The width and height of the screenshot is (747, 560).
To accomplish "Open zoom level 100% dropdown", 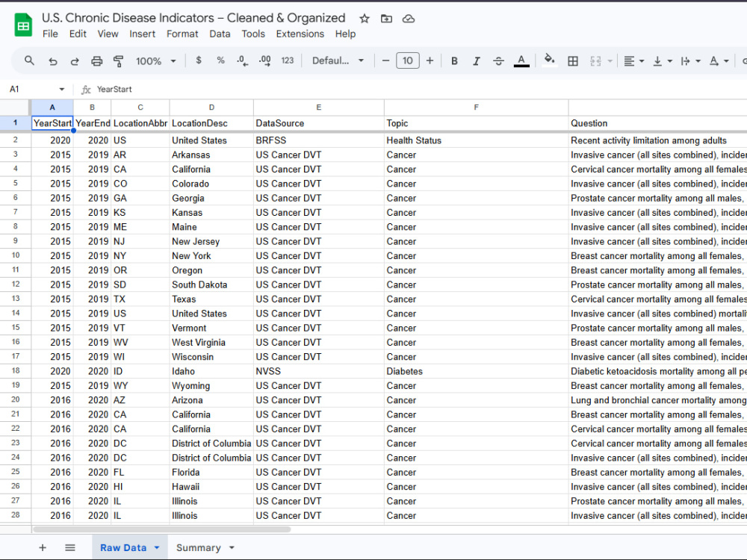I will pyautogui.click(x=156, y=61).
